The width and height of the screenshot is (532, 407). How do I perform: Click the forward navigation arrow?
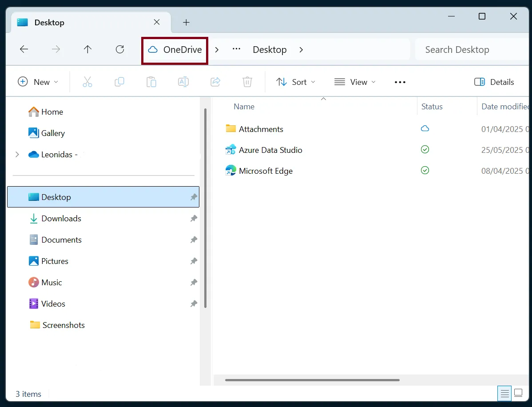[56, 50]
